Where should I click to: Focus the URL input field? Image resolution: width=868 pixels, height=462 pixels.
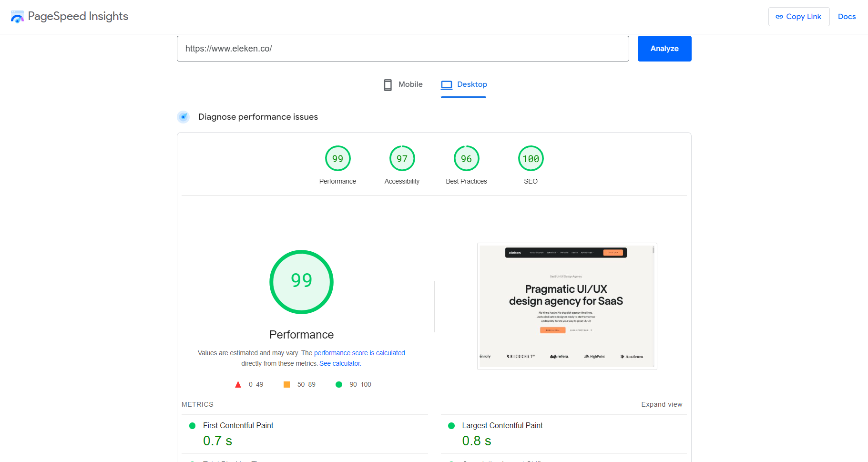(403, 49)
